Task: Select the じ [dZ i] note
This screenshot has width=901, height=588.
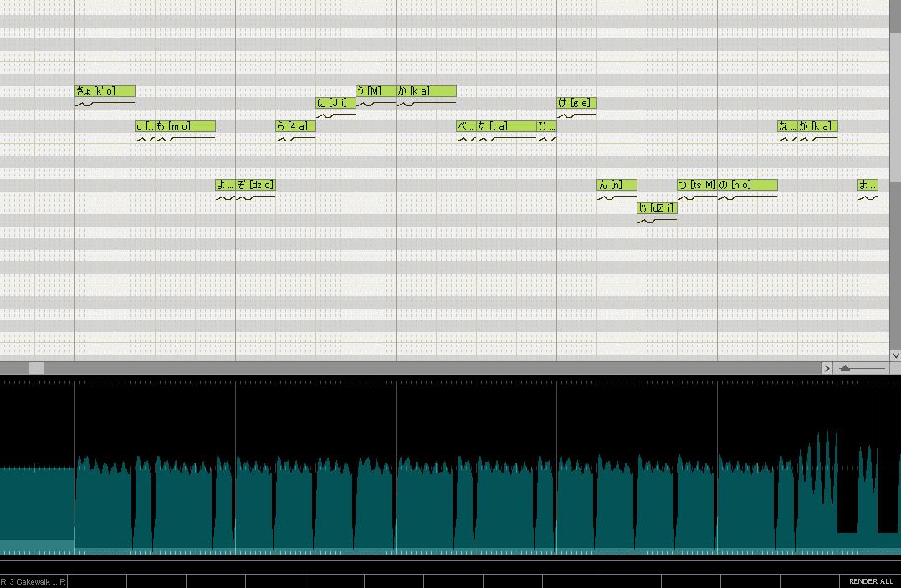Action: [657, 208]
